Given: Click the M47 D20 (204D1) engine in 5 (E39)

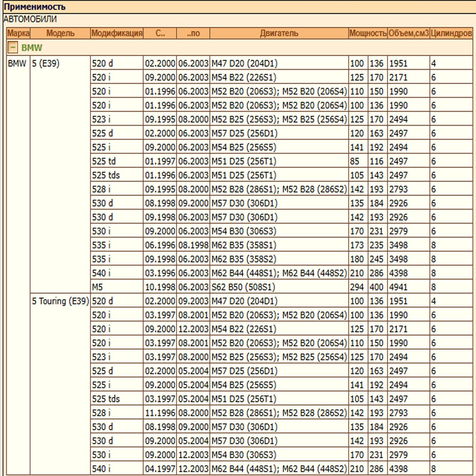Looking at the screenshot, I should click(x=245, y=63).
